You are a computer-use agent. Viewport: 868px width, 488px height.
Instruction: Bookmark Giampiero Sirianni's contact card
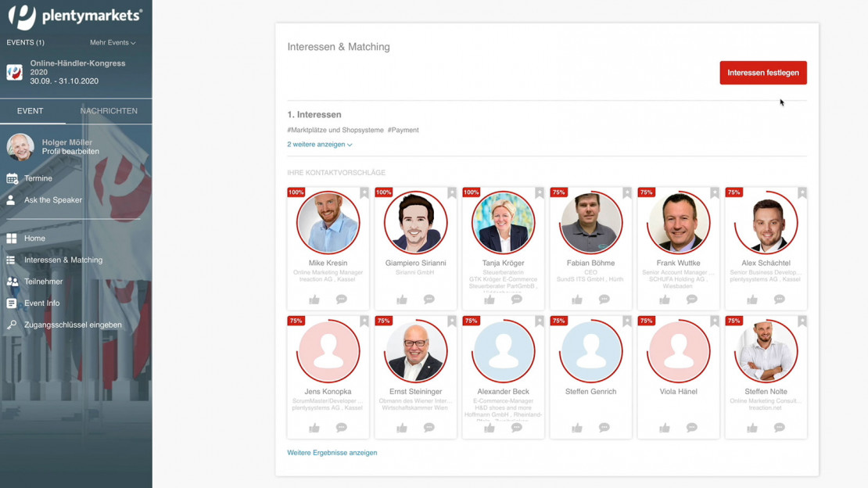point(452,192)
